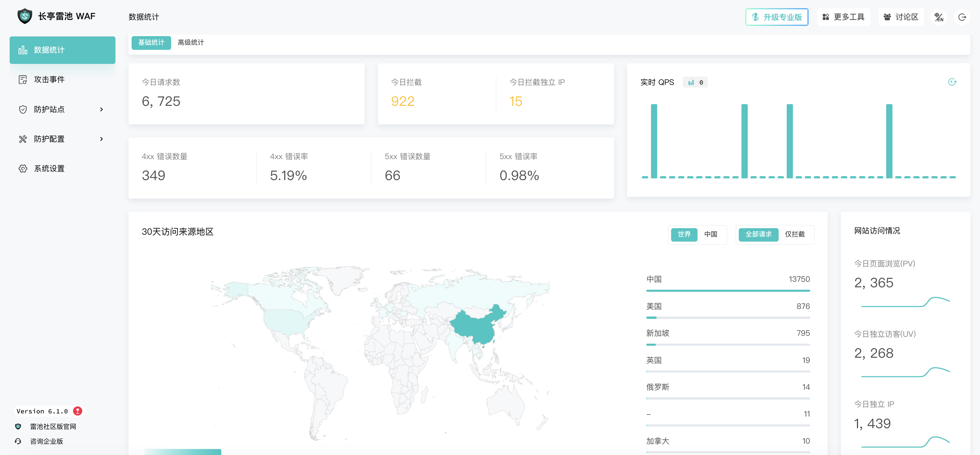The width and height of the screenshot is (980, 455).
Task: Go to 数据统计 in the sidebar
Action: point(63,50)
